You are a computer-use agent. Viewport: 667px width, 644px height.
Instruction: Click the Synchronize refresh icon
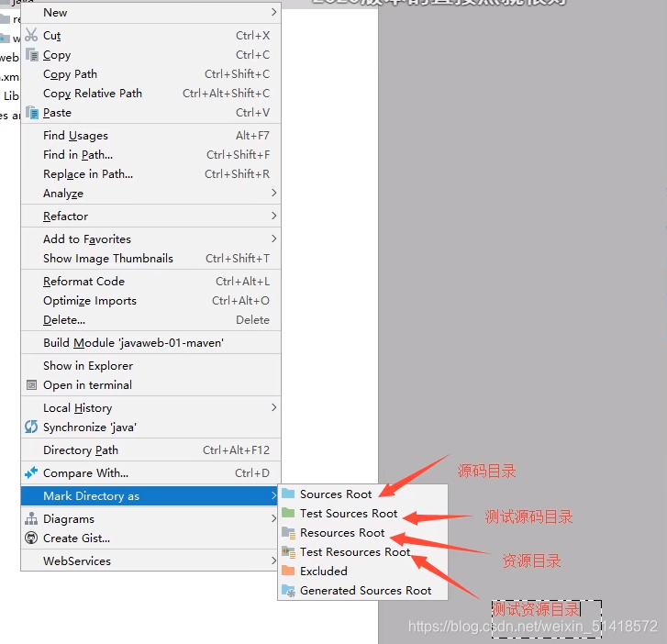pos(31,427)
